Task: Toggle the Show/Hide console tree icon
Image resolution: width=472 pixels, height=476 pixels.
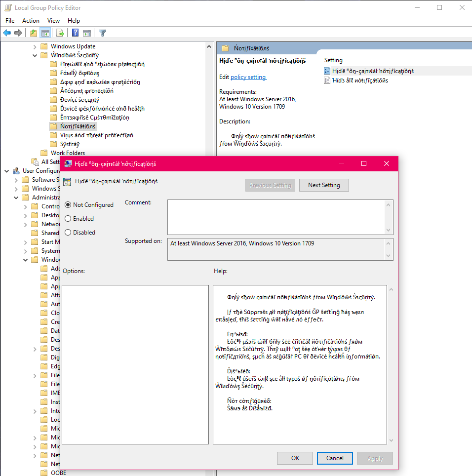Action: pos(45,33)
